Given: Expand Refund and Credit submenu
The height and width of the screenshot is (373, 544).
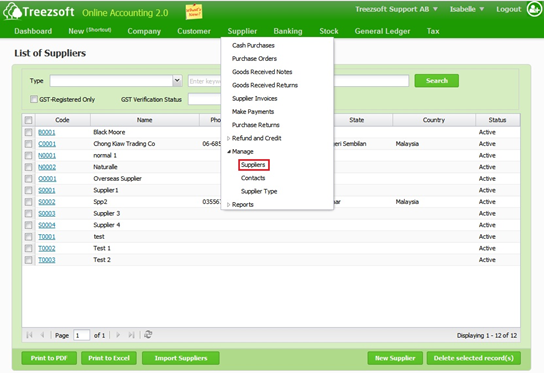Looking at the screenshot, I should (x=228, y=138).
